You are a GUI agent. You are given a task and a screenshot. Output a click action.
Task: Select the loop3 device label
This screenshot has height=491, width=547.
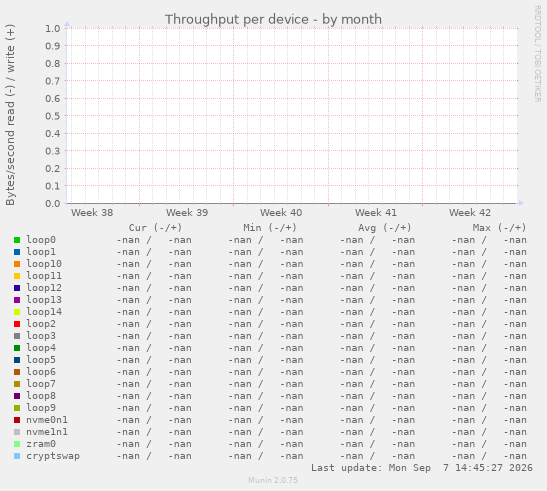pos(41,336)
